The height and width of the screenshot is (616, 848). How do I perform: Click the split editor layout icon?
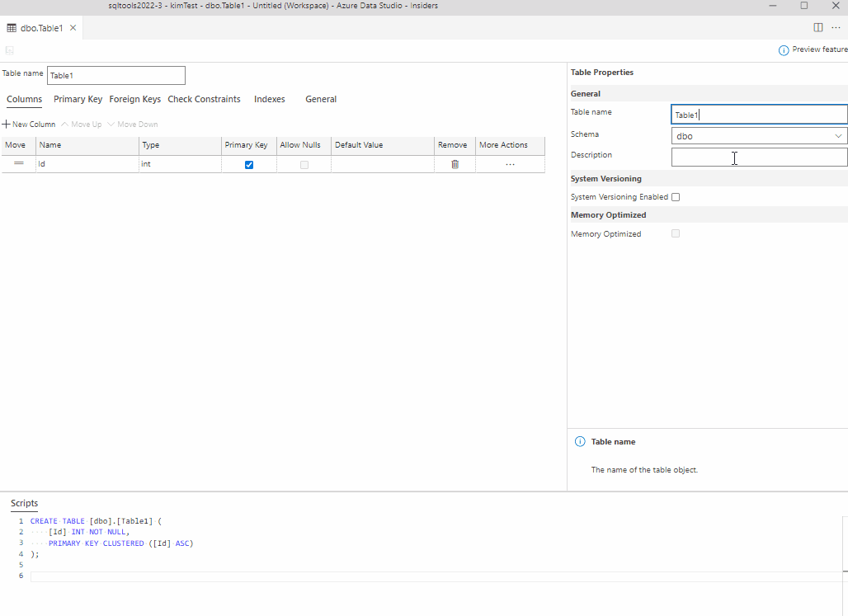(817, 26)
